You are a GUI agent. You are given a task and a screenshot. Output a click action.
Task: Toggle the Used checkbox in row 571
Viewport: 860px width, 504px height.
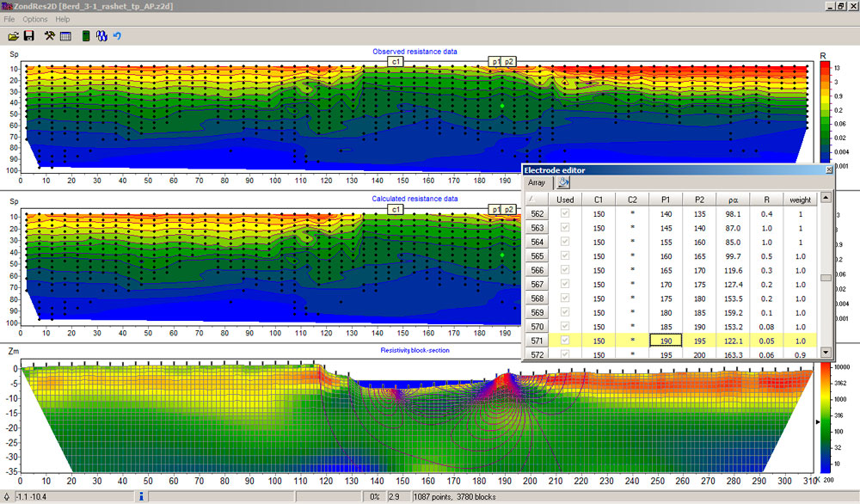click(565, 341)
